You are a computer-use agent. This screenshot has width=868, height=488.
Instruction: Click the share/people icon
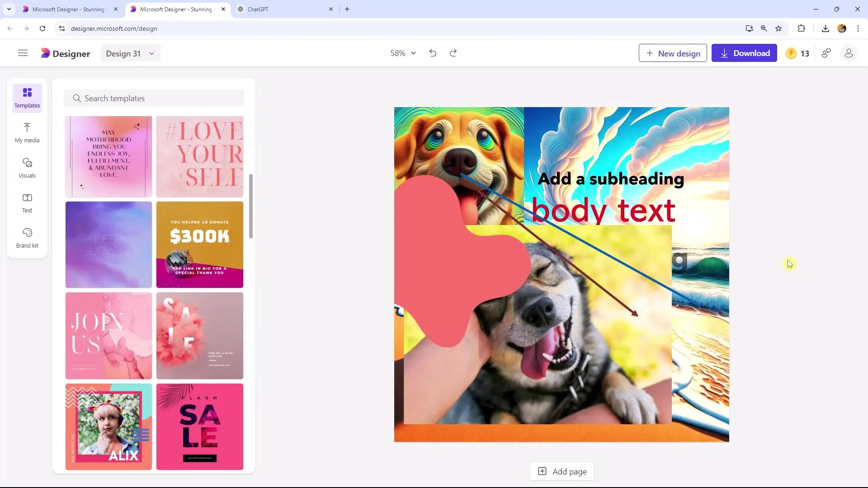(x=828, y=53)
